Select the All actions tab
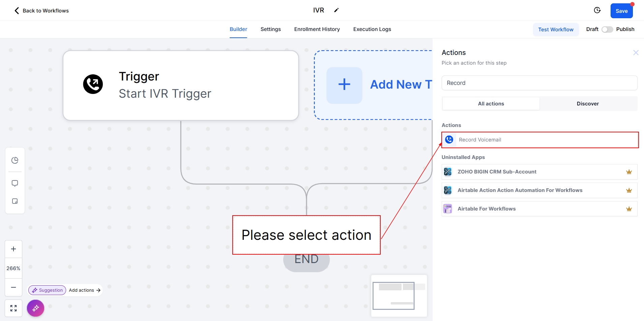The height and width of the screenshot is (321, 644). tap(491, 104)
